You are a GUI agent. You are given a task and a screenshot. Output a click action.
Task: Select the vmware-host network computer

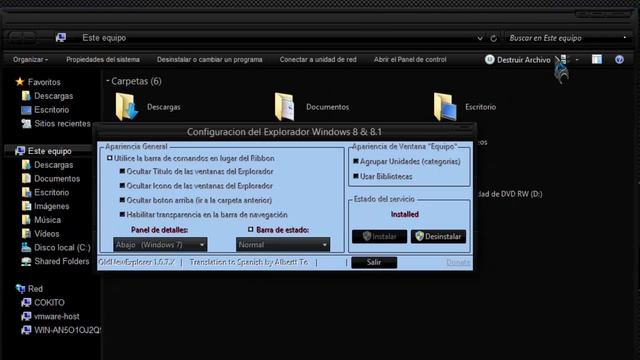point(51,317)
